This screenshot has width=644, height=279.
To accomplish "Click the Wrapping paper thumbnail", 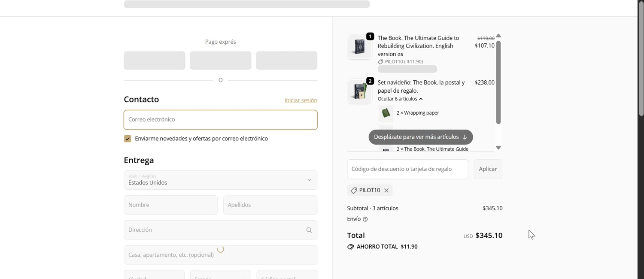I will click(386, 113).
